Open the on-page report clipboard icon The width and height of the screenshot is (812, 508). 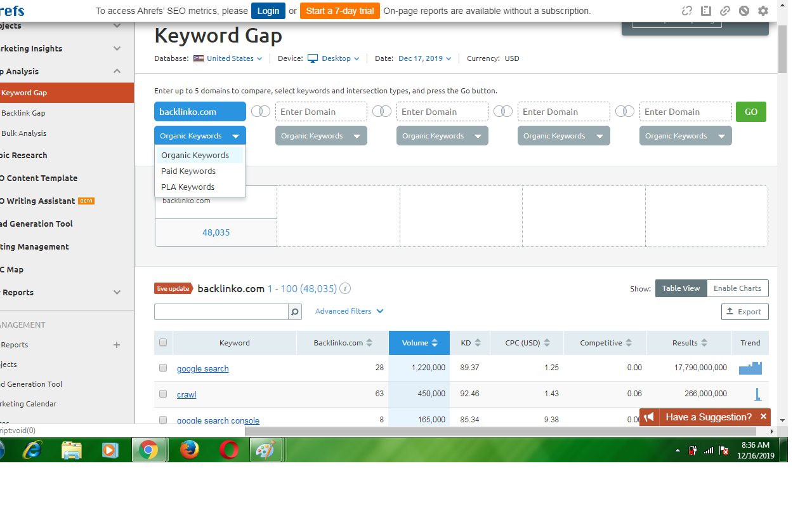[x=705, y=11]
